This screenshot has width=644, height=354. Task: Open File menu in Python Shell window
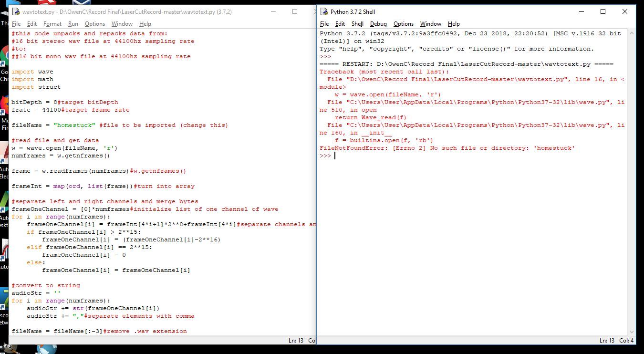[x=324, y=24]
